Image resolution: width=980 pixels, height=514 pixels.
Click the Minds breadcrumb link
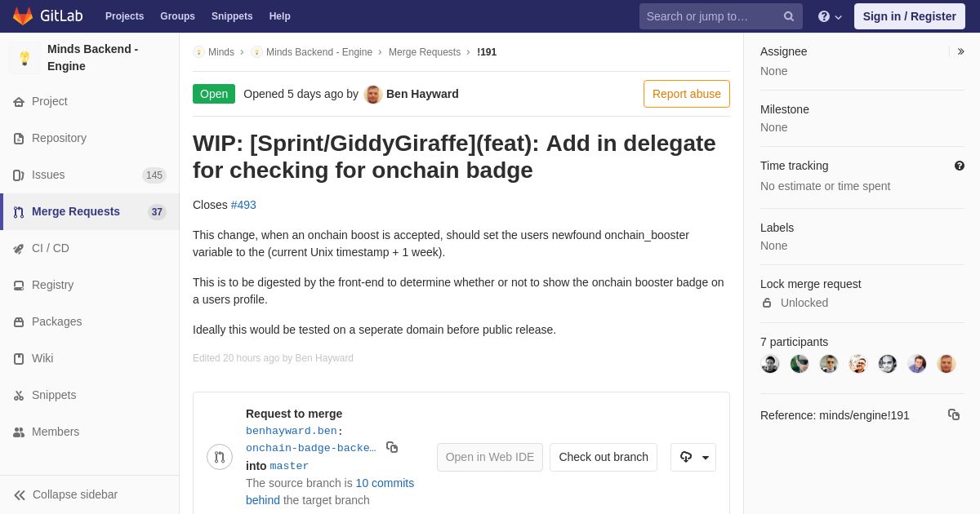point(221,52)
